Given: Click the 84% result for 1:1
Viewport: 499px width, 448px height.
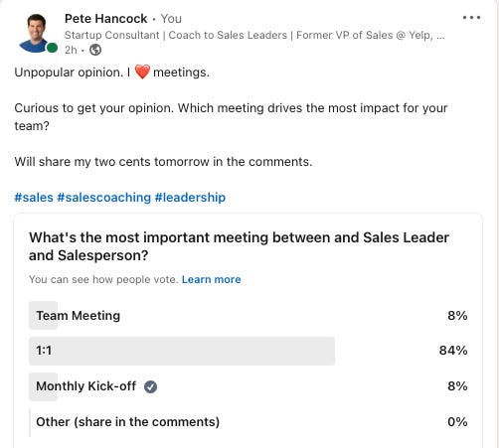Looking at the screenshot, I should (x=453, y=351).
